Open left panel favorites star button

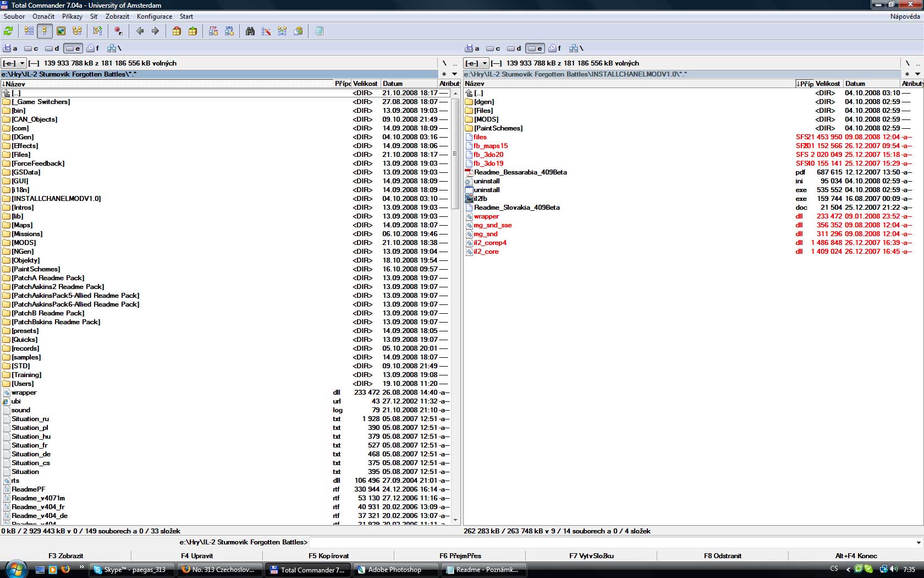[444, 74]
